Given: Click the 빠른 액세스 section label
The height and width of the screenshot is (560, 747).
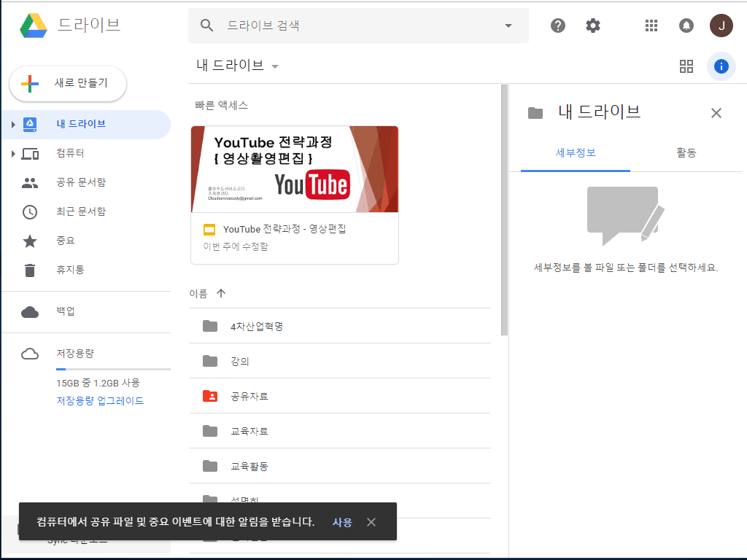Looking at the screenshot, I should [x=222, y=105].
